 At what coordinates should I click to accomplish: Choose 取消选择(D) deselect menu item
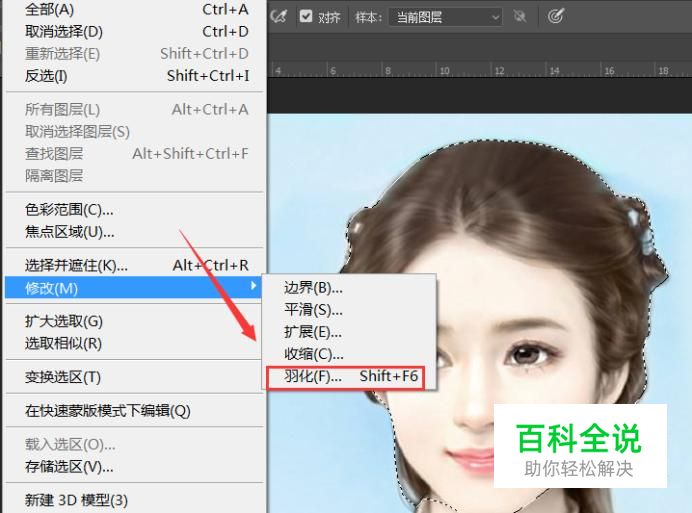pos(135,31)
